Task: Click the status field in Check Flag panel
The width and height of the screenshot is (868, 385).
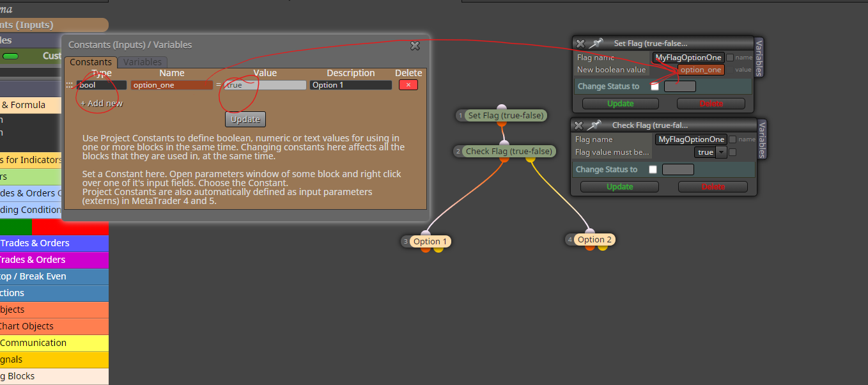Action: (678, 169)
